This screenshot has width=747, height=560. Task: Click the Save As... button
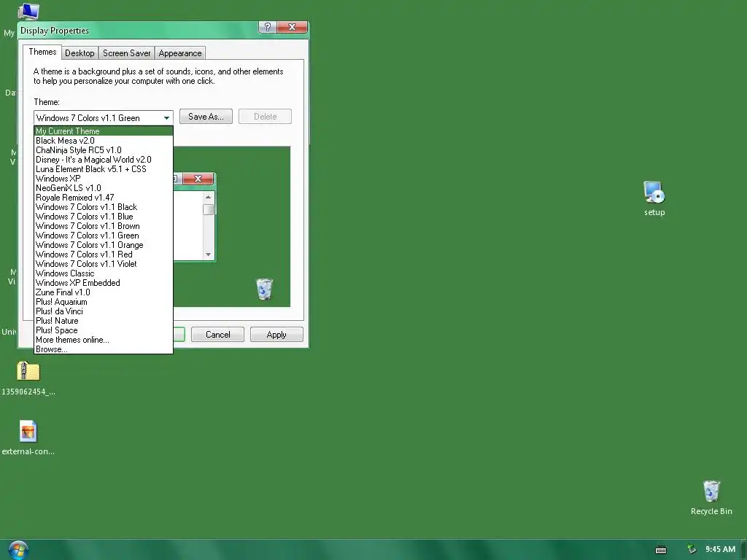pyautogui.click(x=206, y=117)
